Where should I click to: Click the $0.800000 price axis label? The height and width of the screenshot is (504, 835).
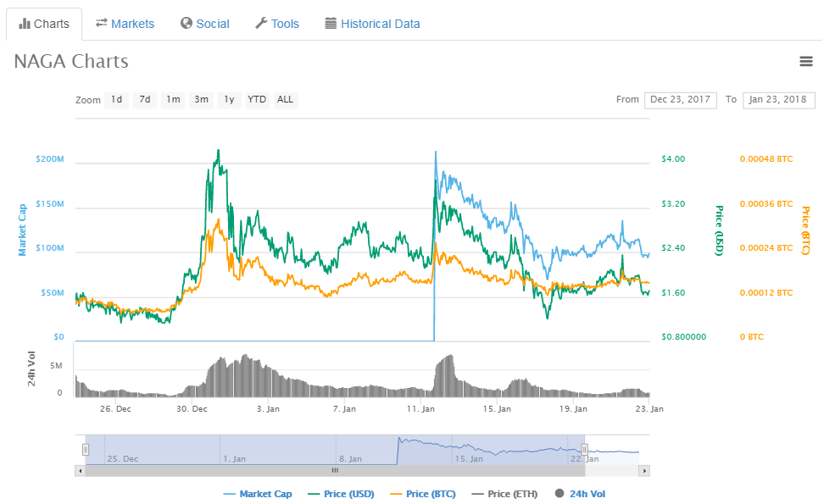click(x=684, y=337)
